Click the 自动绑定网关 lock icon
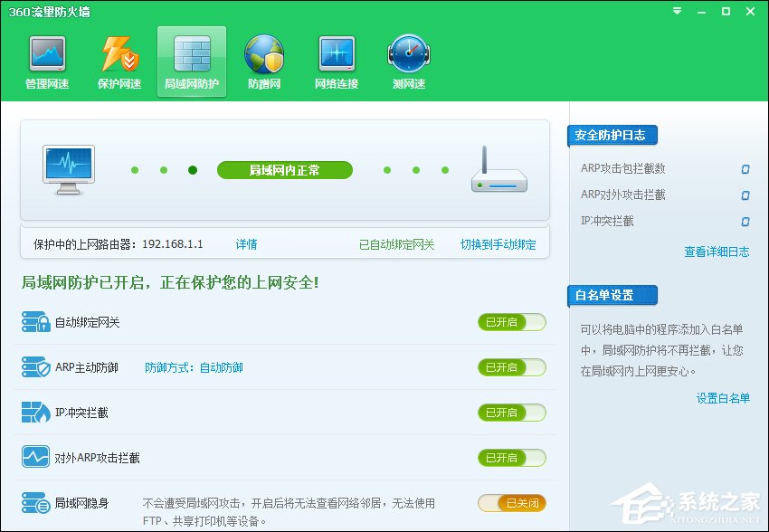 point(36,322)
